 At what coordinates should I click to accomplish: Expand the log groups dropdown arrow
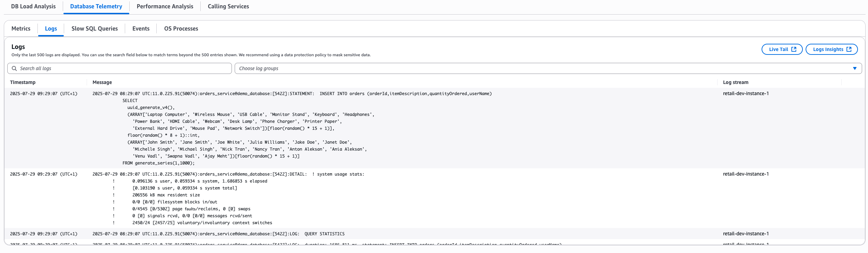coord(854,68)
